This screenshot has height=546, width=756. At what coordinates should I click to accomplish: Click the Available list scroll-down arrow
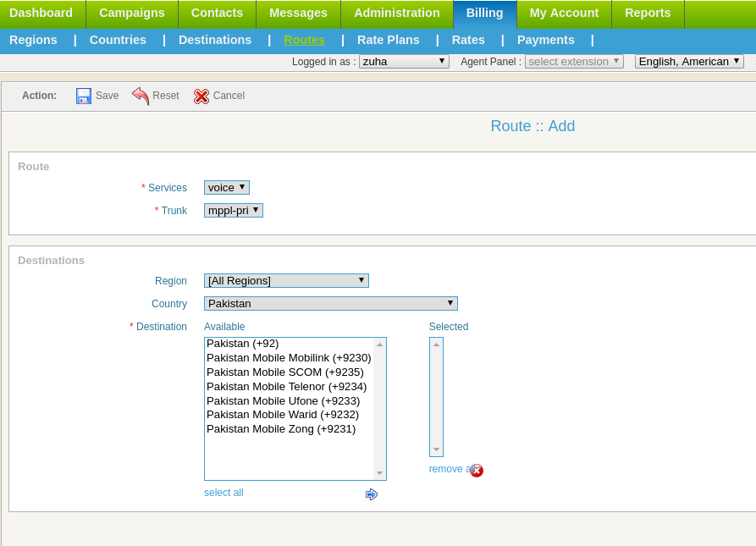point(380,473)
